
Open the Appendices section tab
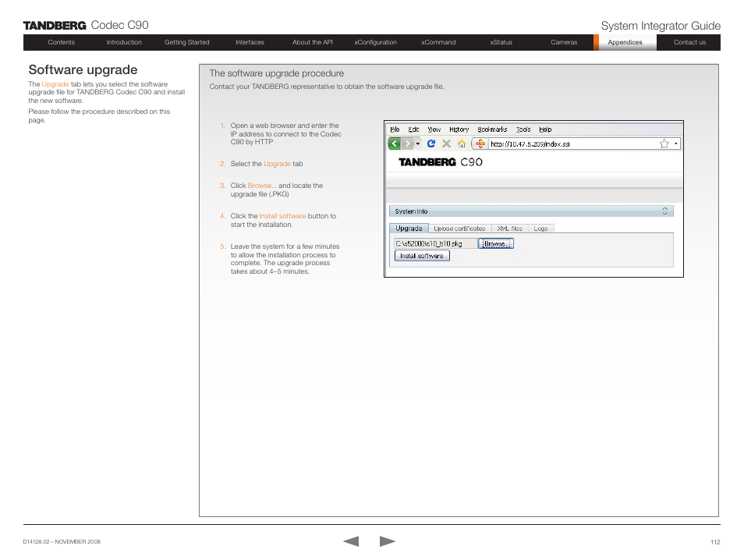point(625,42)
